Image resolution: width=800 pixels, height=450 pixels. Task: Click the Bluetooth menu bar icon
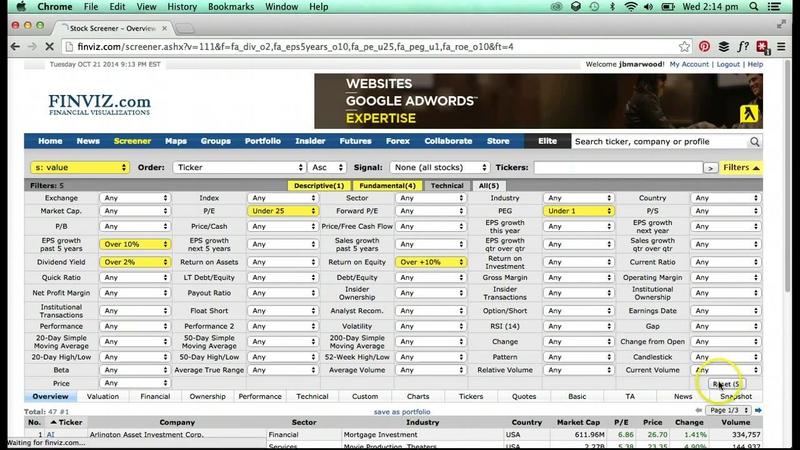pyautogui.click(x=612, y=7)
